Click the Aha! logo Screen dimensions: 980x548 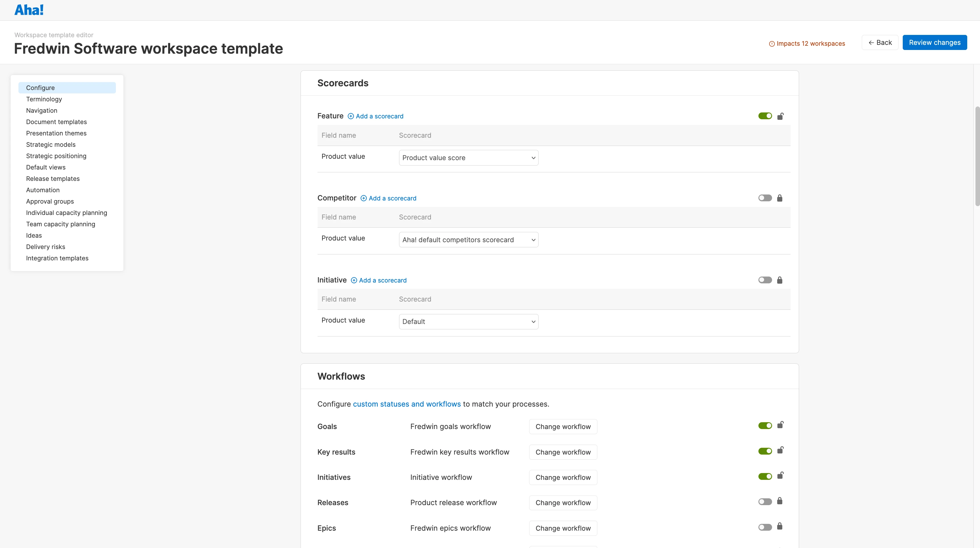coord(29,10)
